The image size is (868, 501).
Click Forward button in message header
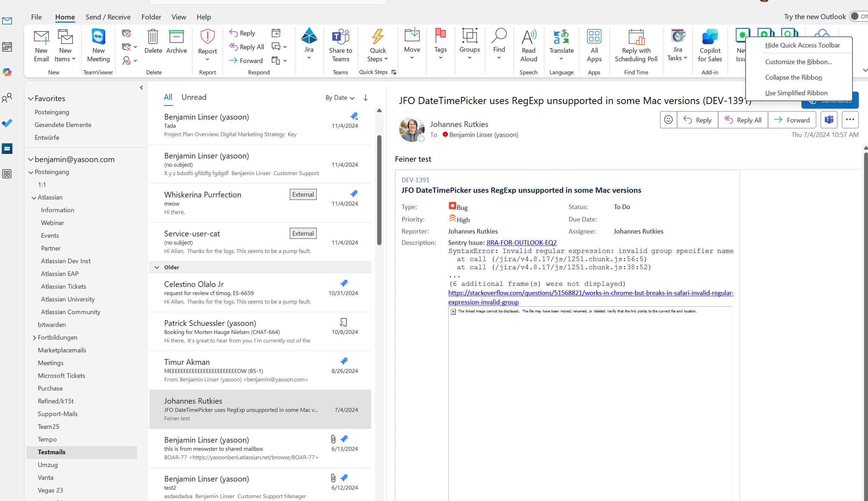[792, 120]
